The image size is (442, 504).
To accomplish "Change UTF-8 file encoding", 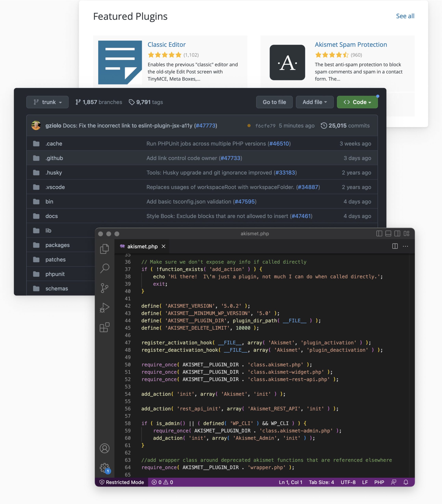I will 348,482.
